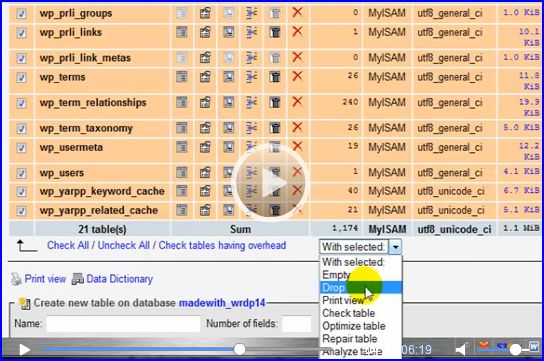Click the Browse icon for wp_term_relationships

(182, 102)
